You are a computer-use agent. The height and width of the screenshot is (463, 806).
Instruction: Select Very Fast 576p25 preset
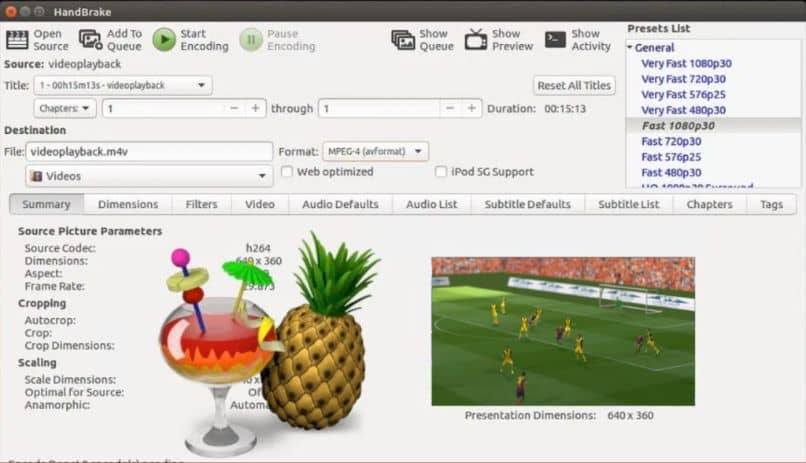click(683, 95)
